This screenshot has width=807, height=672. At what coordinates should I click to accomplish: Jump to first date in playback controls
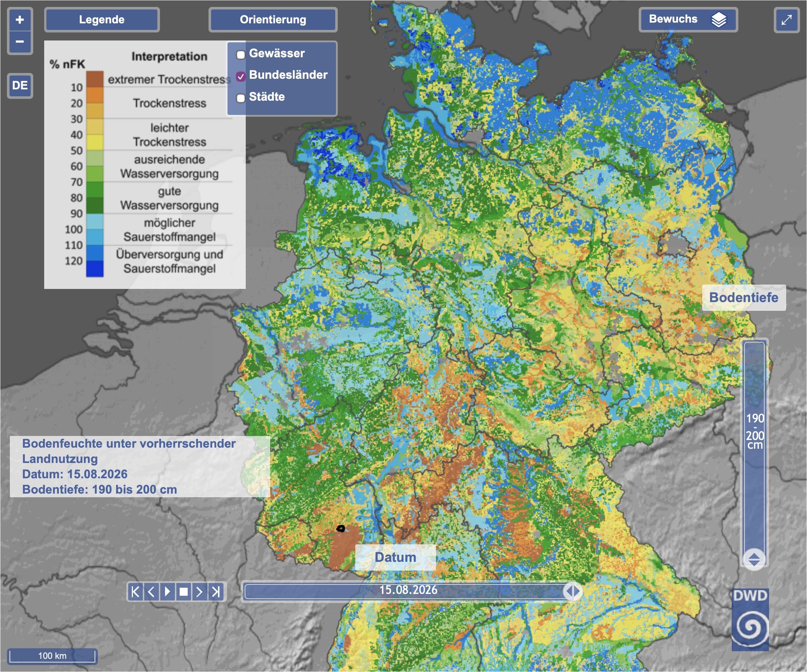(x=135, y=592)
